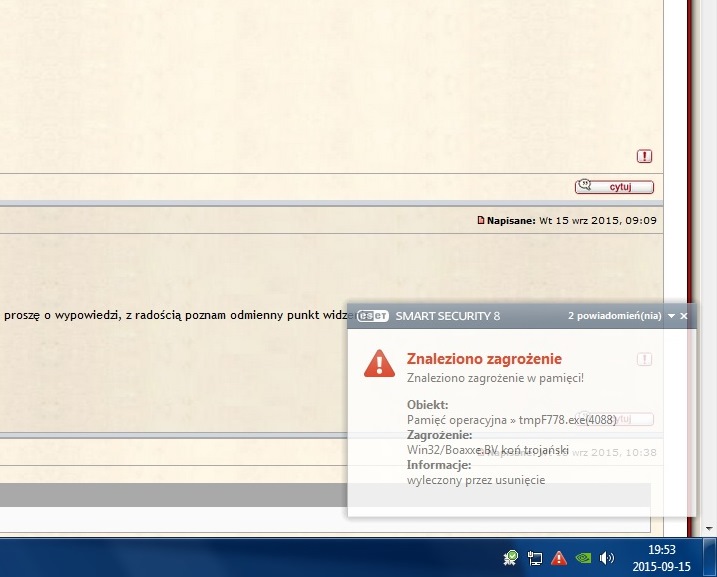The width and height of the screenshot is (717, 577).
Task: Click the post date 'Wt 15 wrz 2015, 09:09'
Action: coord(598,220)
